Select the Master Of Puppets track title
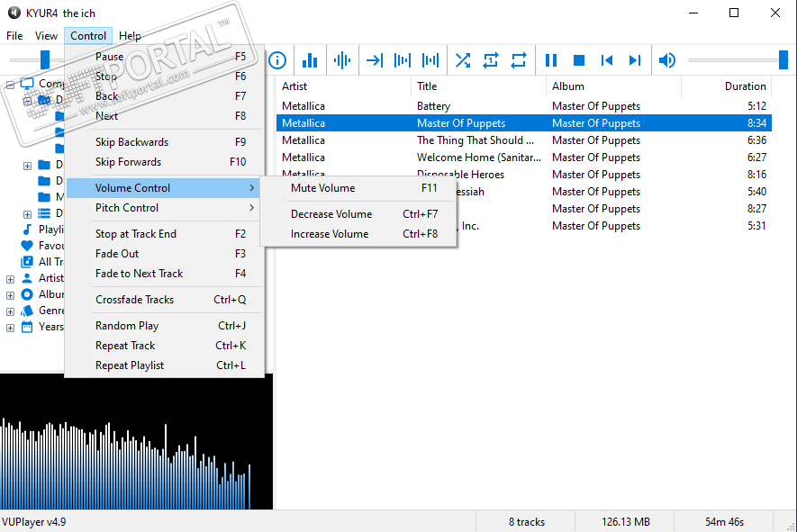Screen dimensions: 797x532 pyautogui.click(x=461, y=123)
